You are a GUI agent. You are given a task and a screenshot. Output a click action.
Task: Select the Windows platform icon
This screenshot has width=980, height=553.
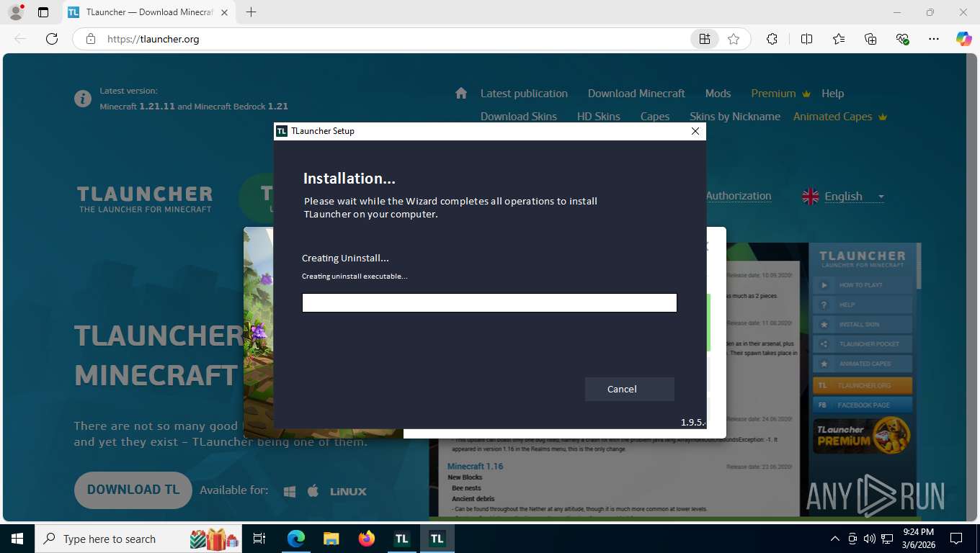pyautogui.click(x=290, y=491)
